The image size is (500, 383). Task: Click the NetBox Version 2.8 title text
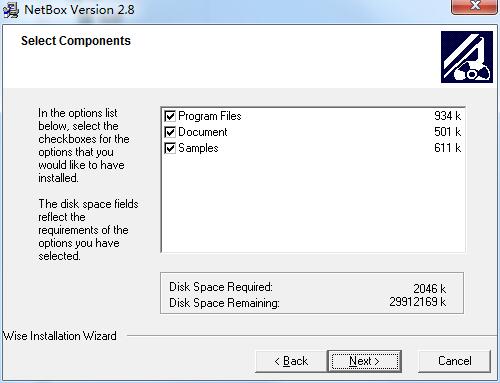(x=79, y=10)
